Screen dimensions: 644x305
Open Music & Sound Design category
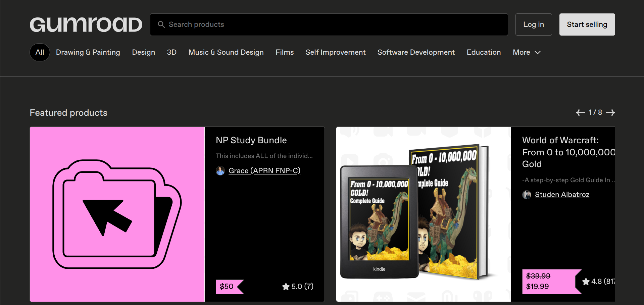226,52
